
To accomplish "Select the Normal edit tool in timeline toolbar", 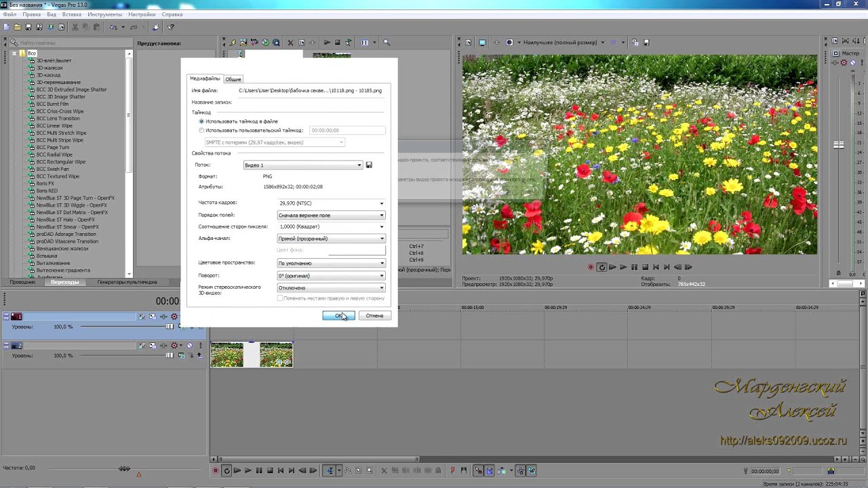I will [x=330, y=470].
